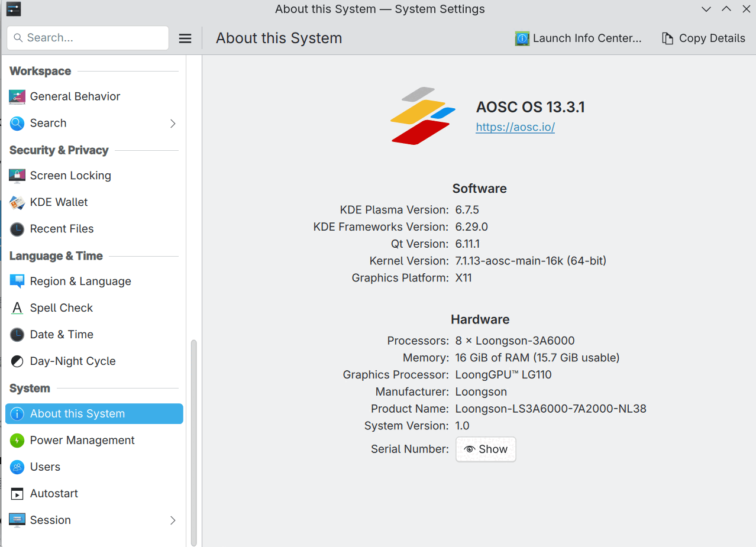This screenshot has width=756, height=547.
Task: Go to Autostart settings
Action: [x=94, y=494]
